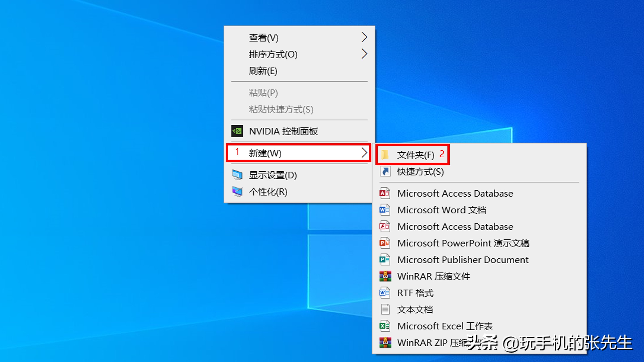The image size is (644, 362).
Task: Choose 文本文档 in the new submenu
Action: 415,309
